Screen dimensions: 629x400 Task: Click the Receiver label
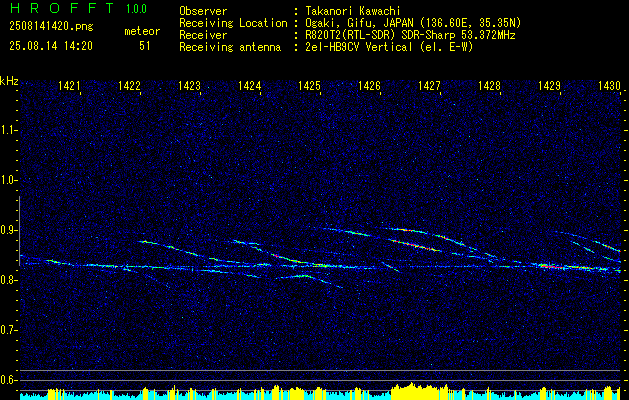click(203, 35)
